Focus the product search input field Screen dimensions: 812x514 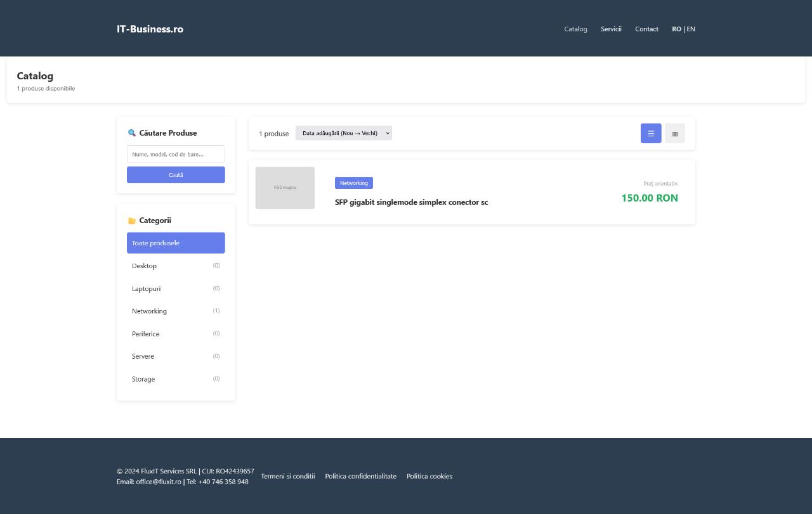(176, 155)
